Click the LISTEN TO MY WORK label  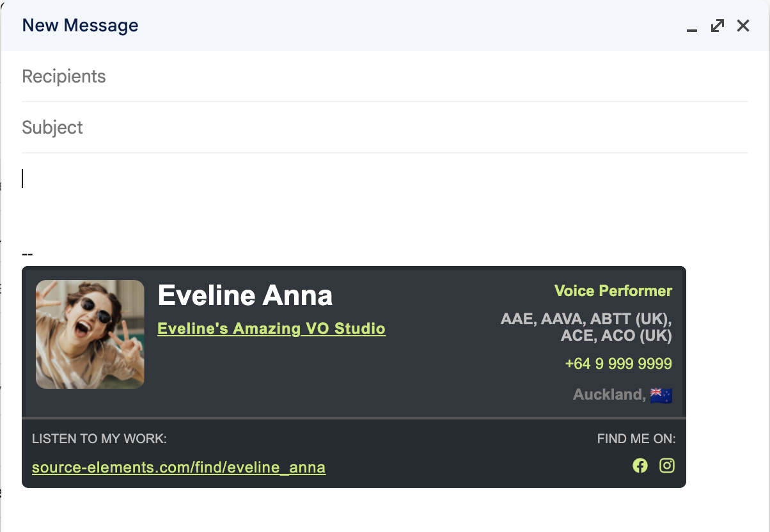(x=99, y=439)
